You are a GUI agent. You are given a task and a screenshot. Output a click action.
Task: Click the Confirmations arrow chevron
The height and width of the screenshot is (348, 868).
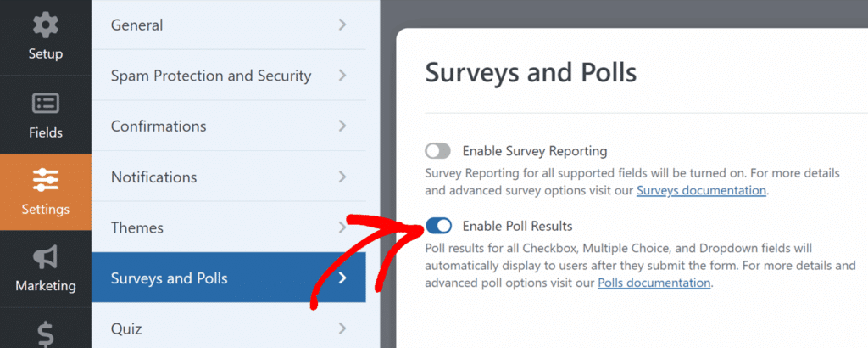coord(342,126)
